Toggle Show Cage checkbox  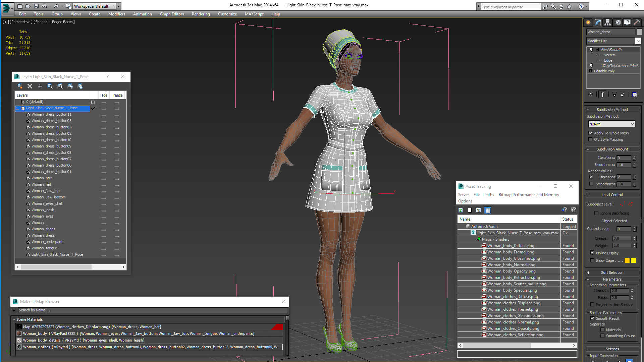pyautogui.click(x=592, y=260)
